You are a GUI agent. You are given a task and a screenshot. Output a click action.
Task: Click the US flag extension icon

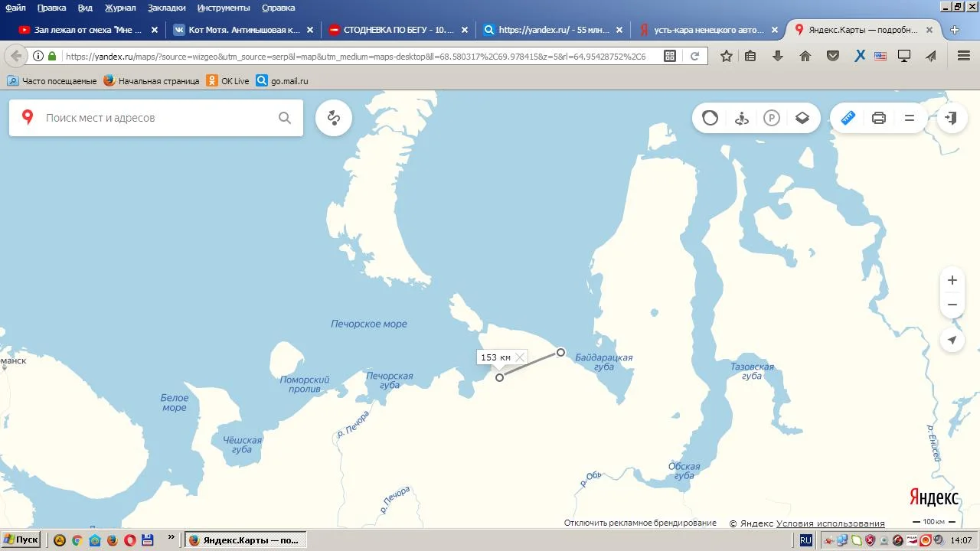click(880, 56)
